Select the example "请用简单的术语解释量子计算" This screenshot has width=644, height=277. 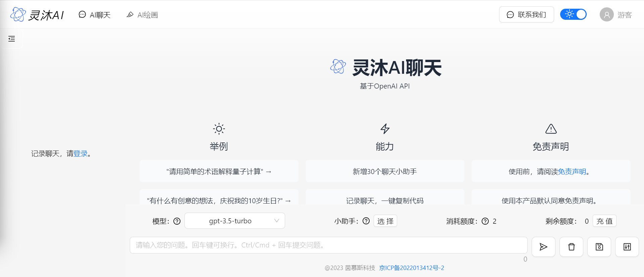219,171
